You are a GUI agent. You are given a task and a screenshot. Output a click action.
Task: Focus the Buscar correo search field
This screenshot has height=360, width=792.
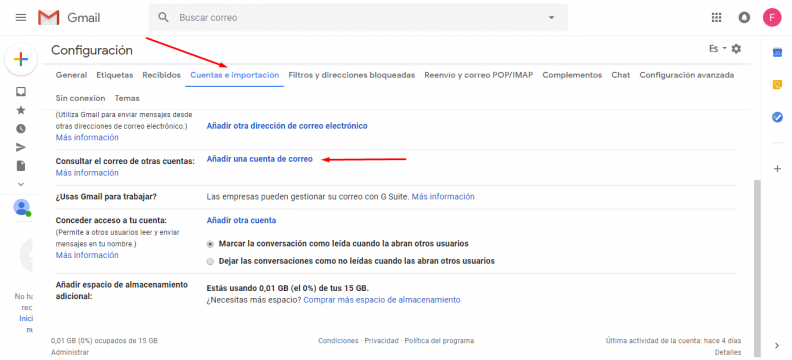(359, 18)
